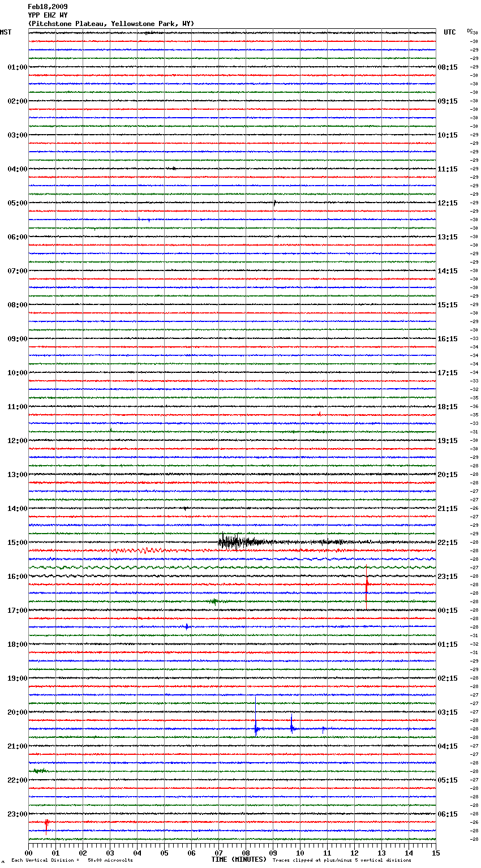
Task: Select the 11:15 UTC time label
Action: coord(448,169)
